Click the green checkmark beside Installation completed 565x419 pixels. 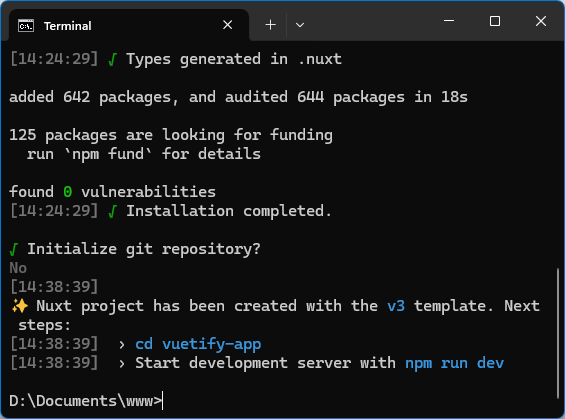(112, 211)
